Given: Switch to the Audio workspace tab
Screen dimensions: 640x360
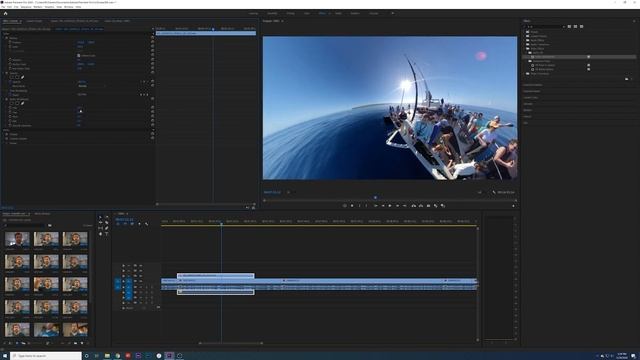Looking at the screenshot, I should [338, 13].
